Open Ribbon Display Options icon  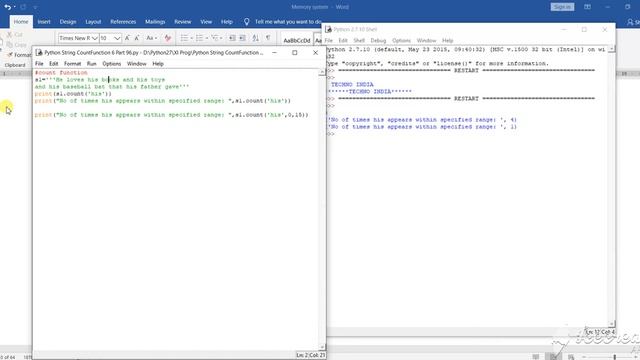tap(587, 7)
